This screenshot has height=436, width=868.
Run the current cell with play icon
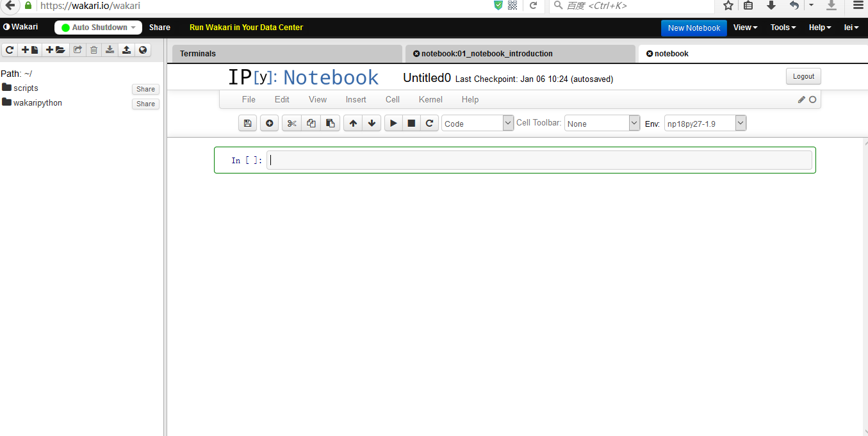pyautogui.click(x=393, y=123)
